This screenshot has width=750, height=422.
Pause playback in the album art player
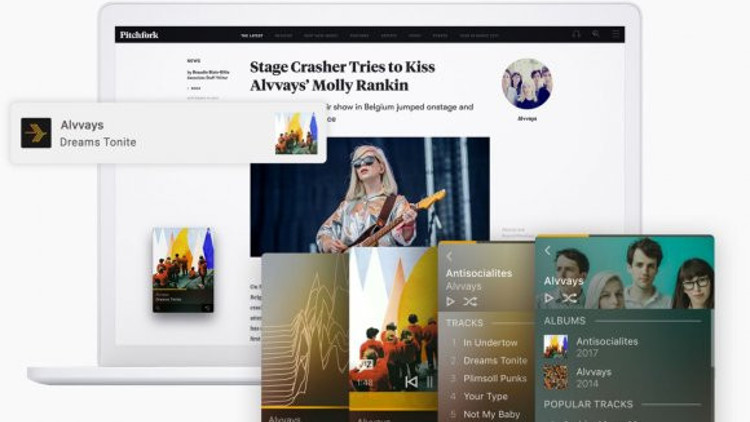tap(430, 382)
